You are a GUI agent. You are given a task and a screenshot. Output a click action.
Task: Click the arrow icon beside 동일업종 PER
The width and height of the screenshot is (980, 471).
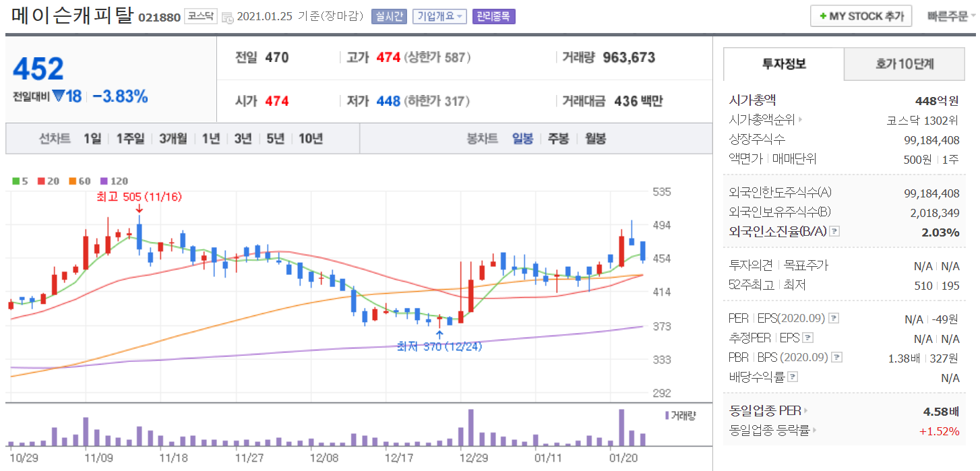tap(805, 410)
